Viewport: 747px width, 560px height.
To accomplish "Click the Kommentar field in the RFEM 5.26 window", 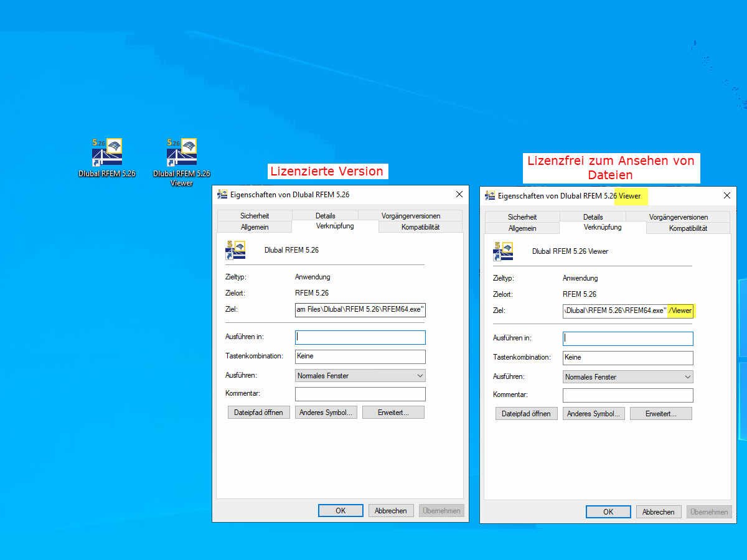I will [x=360, y=394].
